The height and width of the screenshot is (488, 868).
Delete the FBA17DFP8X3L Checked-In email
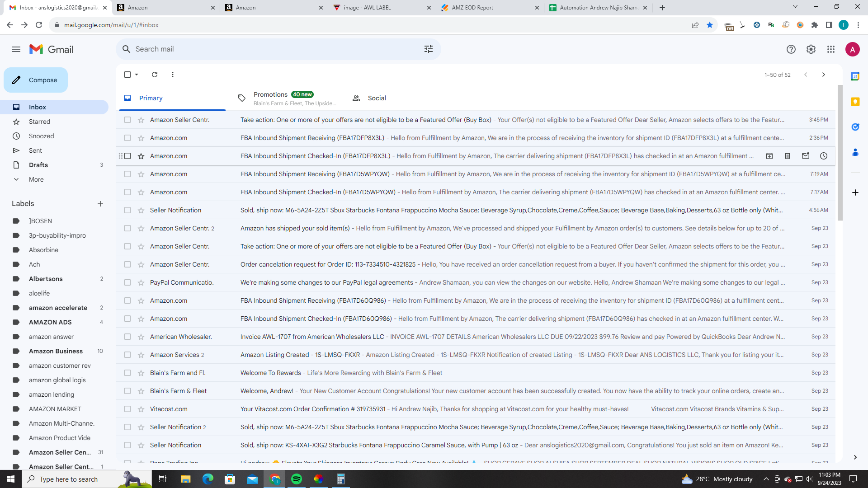pos(788,156)
